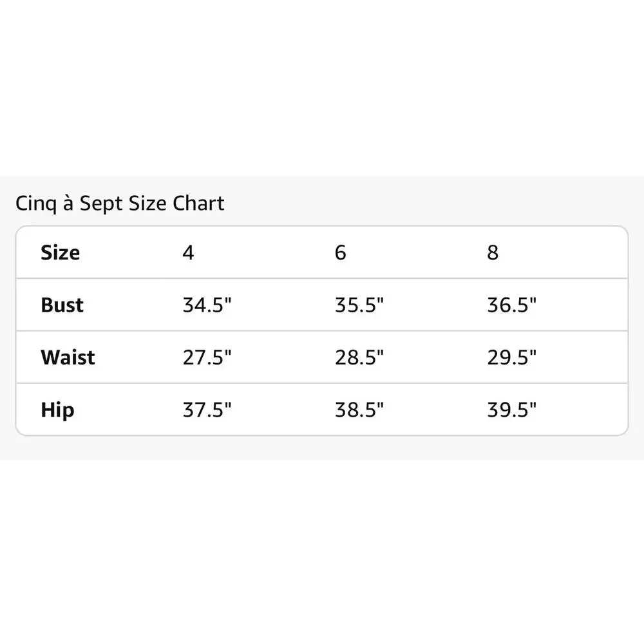Click the Bust row label
This screenshot has width=644, height=644.
click(62, 305)
